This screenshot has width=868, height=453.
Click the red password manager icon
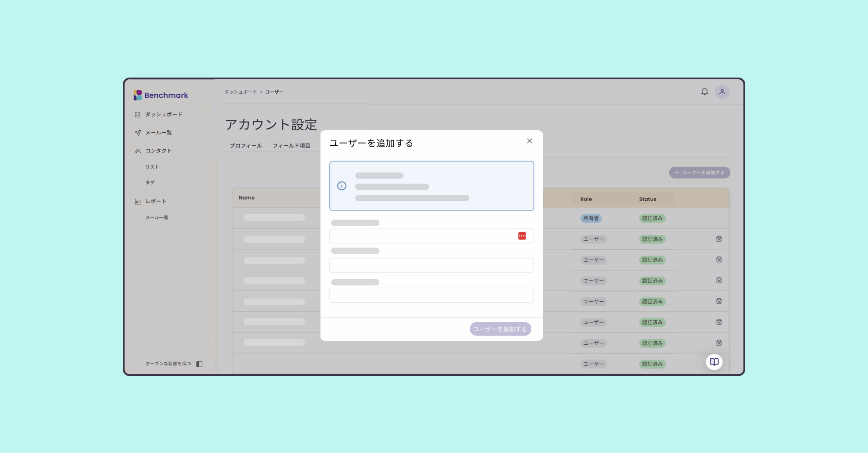(x=522, y=236)
